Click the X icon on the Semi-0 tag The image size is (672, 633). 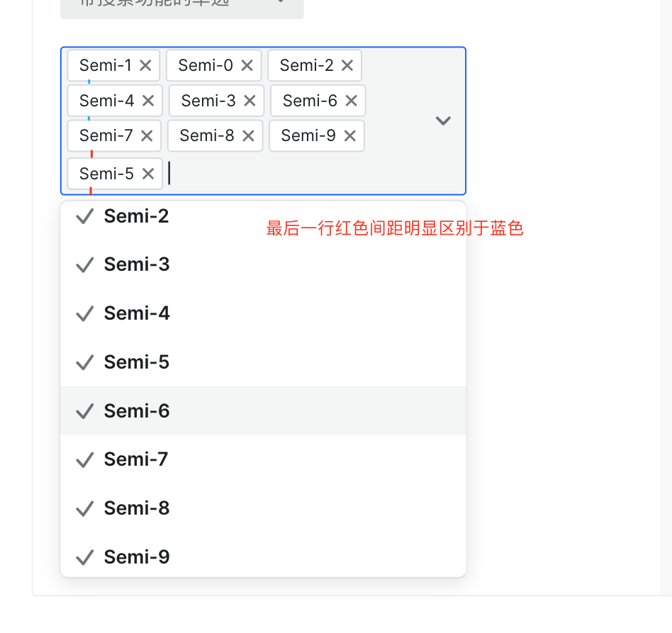(x=246, y=65)
